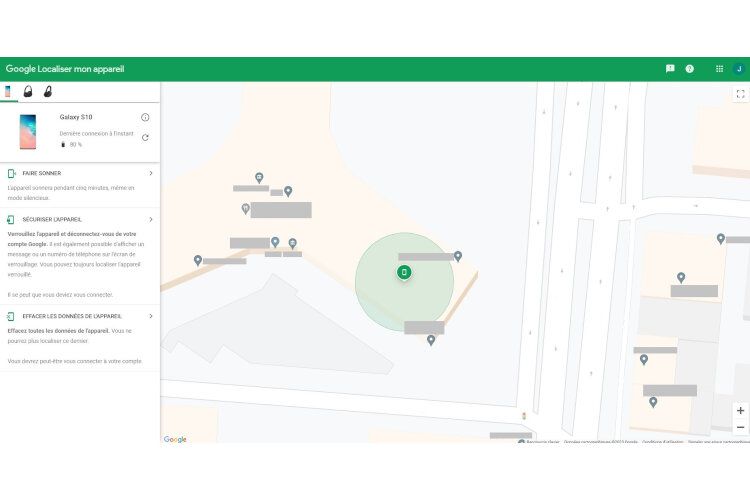Click the 'Galaxy S10' device name
Viewport: 750px width, 500px height.
coord(76,117)
